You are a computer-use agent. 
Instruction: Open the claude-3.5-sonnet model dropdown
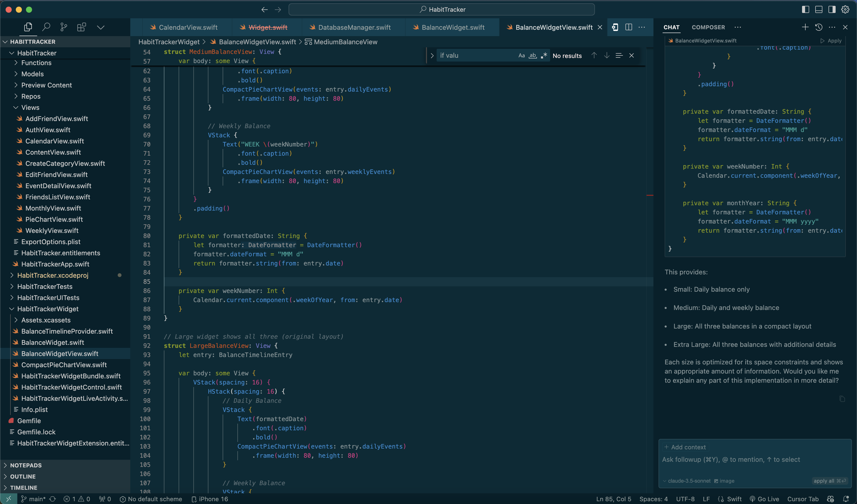(x=687, y=481)
